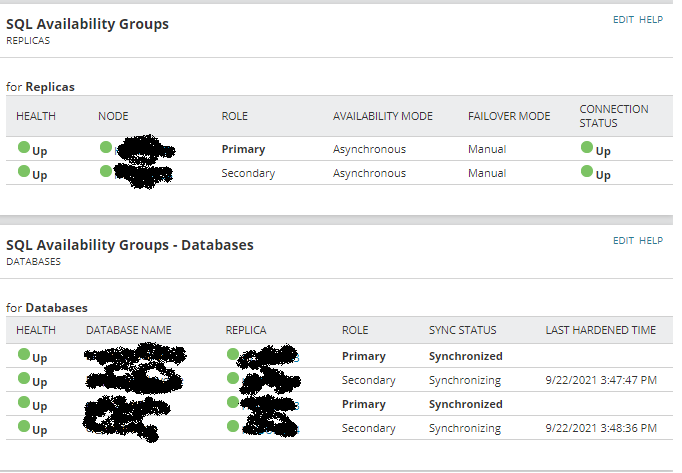Click green health icon in Secondary replica row
The image size is (682, 473).
[x=24, y=171]
